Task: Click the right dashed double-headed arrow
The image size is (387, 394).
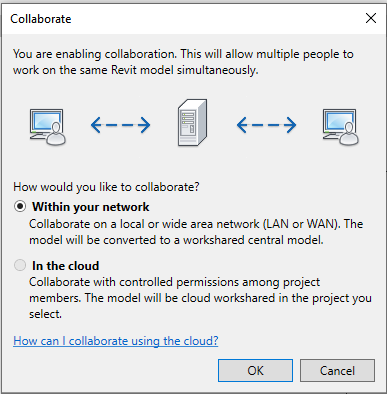Action: tap(266, 125)
